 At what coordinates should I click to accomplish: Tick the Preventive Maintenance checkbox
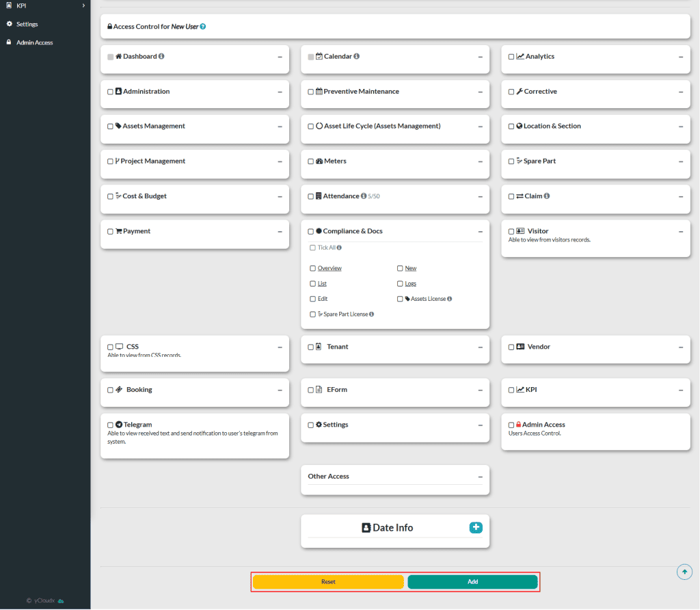click(x=311, y=92)
